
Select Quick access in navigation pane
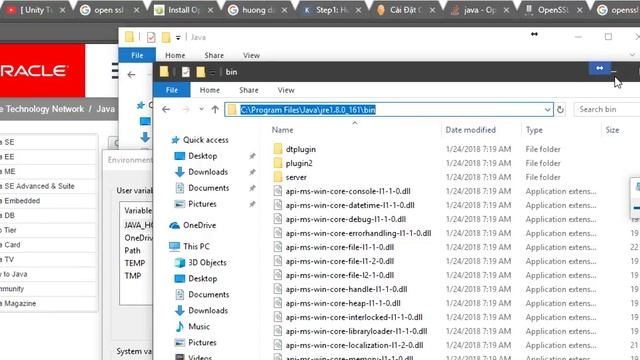(x=205, y=140)
